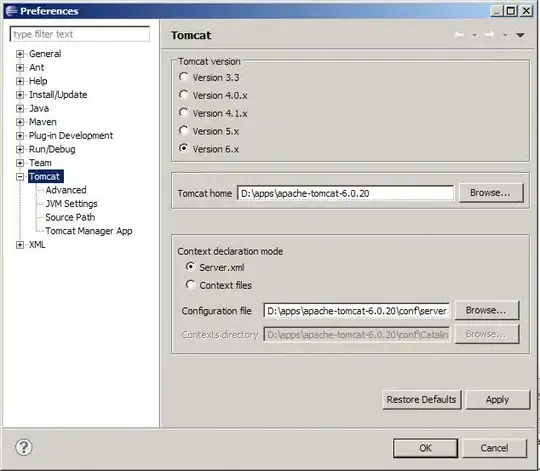Expand the Maven tree node
Screen dimensions: 540x471
click(20, 122)
